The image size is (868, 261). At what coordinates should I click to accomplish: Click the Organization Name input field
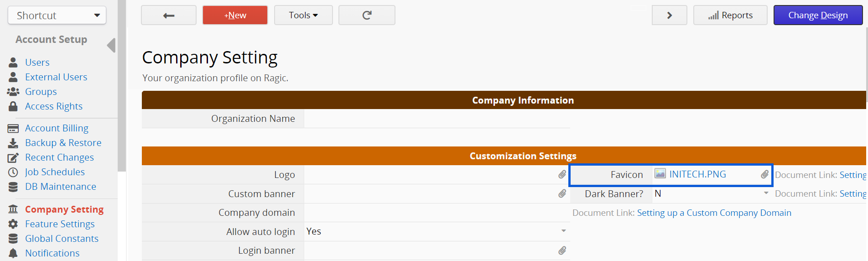click(437, 119)
